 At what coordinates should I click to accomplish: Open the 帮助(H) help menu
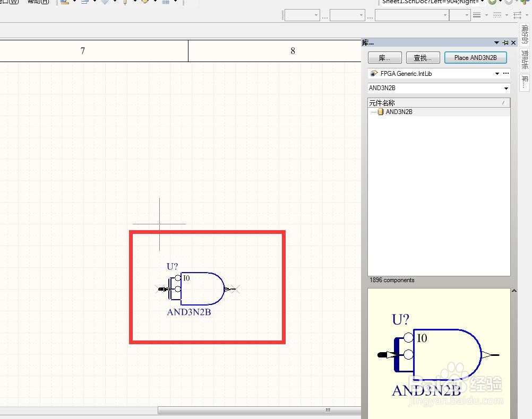coord(38,2)
